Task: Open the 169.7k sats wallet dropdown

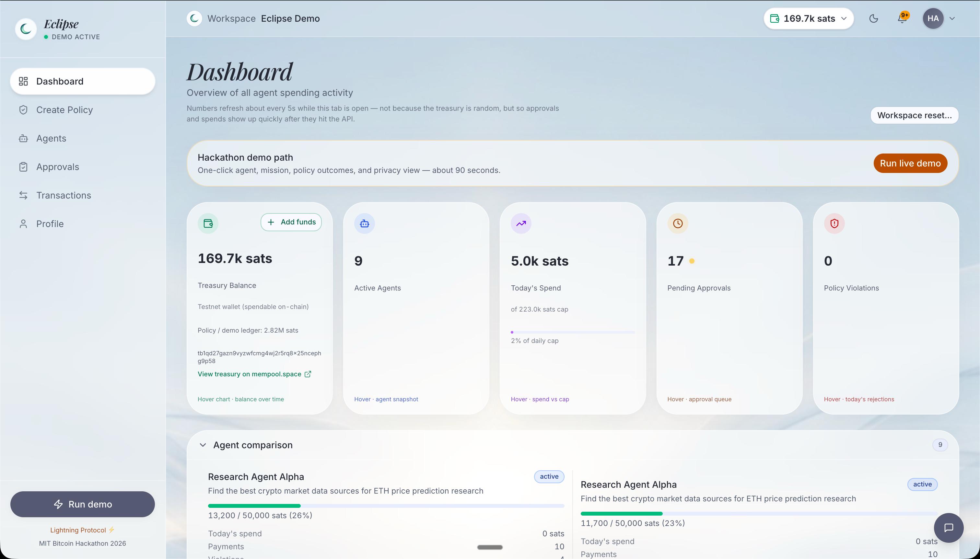Action: pos(808,18)
